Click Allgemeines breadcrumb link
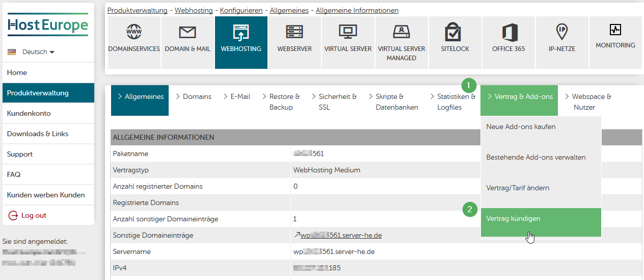The height and width of the screenshot is (280, 644). pyautogui.click(x=289, y=10)
